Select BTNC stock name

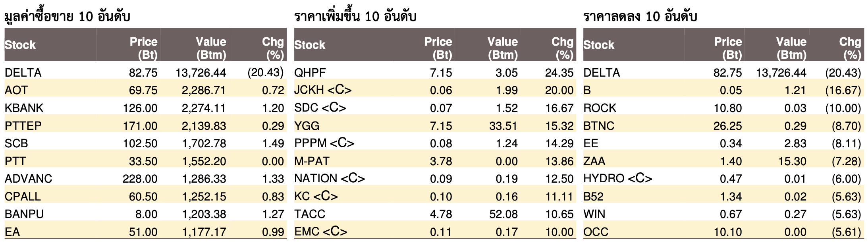[599, 125]
